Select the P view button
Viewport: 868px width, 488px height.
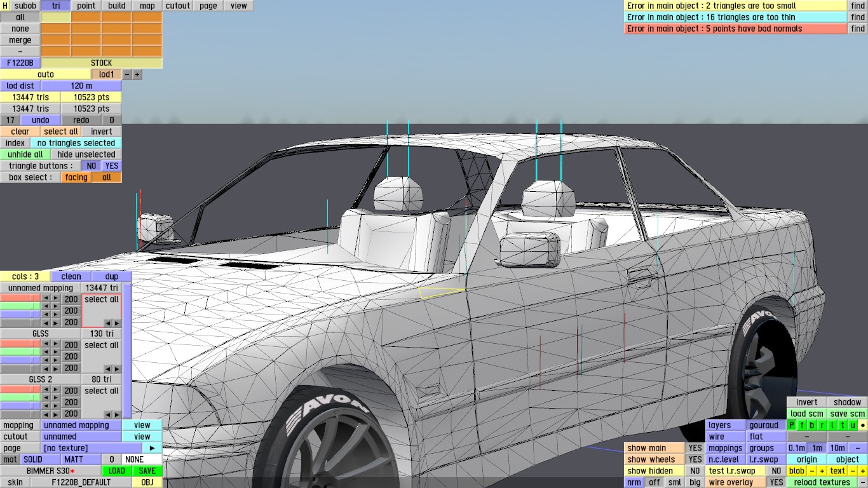pyautogui.click(x=792, y=425)
